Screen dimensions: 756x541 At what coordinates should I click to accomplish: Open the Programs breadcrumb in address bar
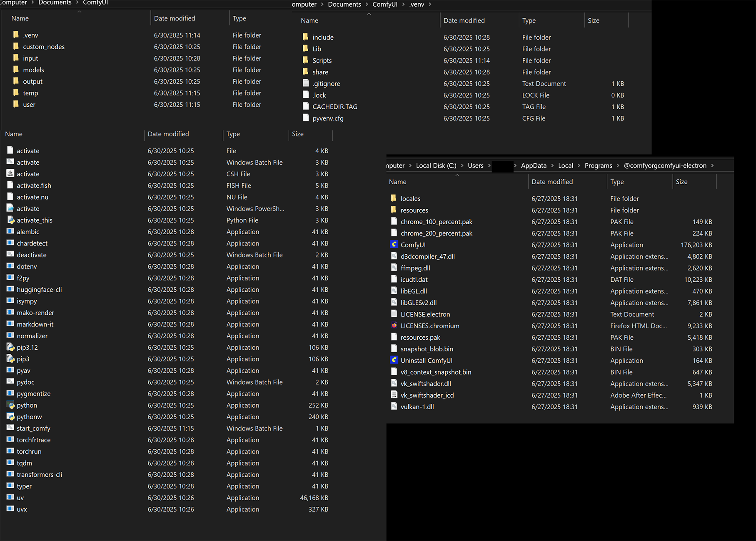598,165
